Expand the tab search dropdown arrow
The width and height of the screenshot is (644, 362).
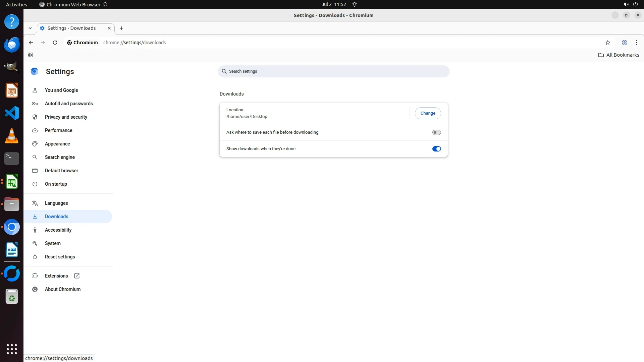click(x=30, y=28)
